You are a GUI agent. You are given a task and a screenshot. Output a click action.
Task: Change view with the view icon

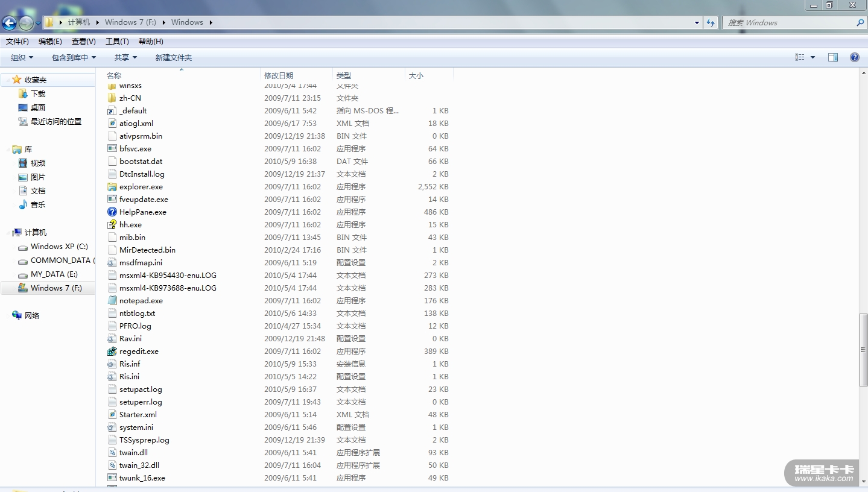[800, 57]
